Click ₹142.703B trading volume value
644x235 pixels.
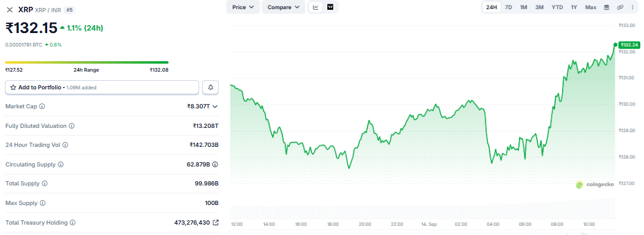point(204,145)
